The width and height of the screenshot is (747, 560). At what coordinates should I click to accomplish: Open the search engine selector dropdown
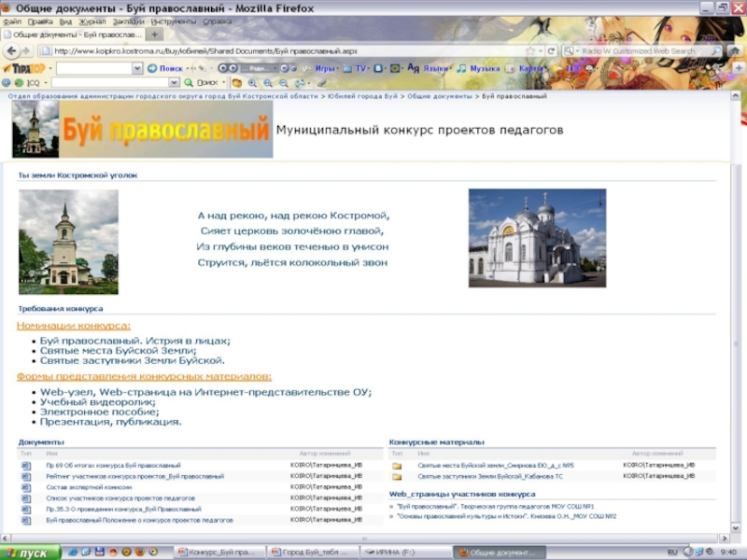(577, 51)
